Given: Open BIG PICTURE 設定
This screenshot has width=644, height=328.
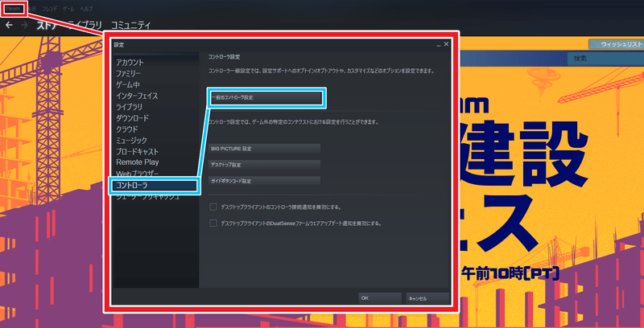Looking at the screenshot, I should pyautogui.click(x=265, y=149).
